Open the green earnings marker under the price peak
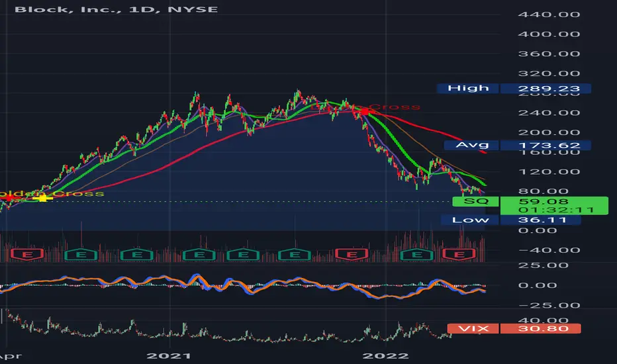 pos(295,255)
